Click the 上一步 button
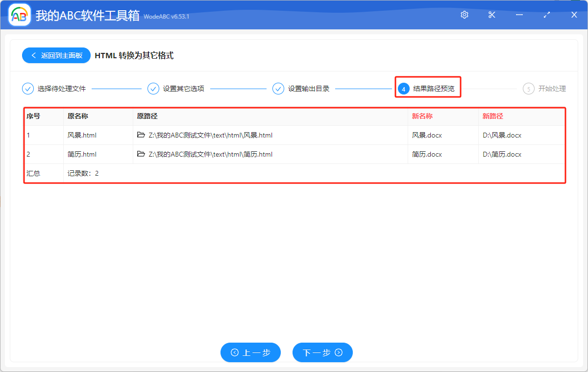This screenshot has height=372, width=588. pos(250,352)
